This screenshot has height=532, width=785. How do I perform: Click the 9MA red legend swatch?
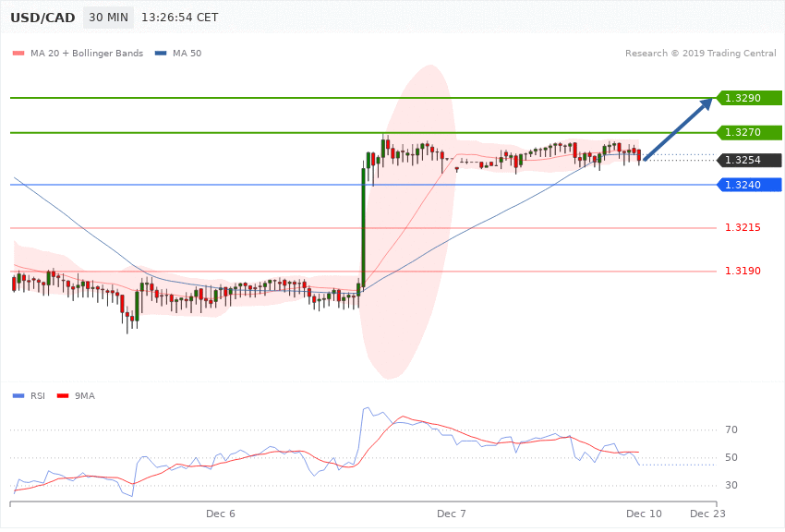[x=63, y=396]
